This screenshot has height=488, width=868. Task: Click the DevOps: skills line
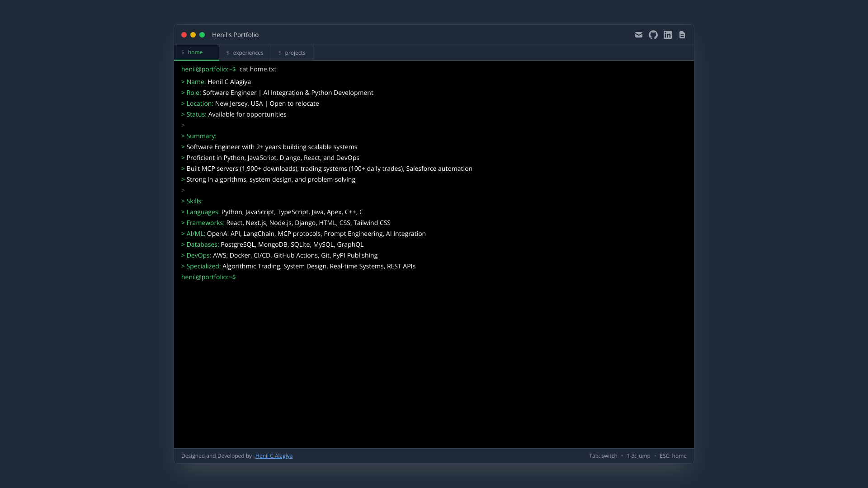point(279,255)
